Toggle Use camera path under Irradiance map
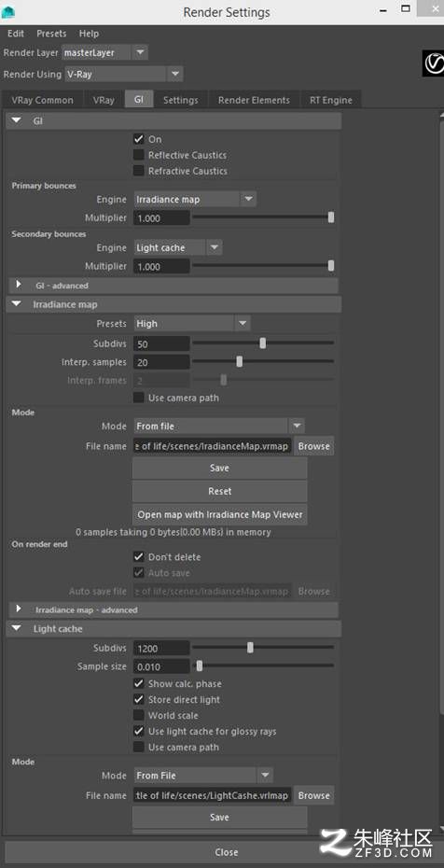This screenshot has height=868, width=444. click(x=139, y=398)
